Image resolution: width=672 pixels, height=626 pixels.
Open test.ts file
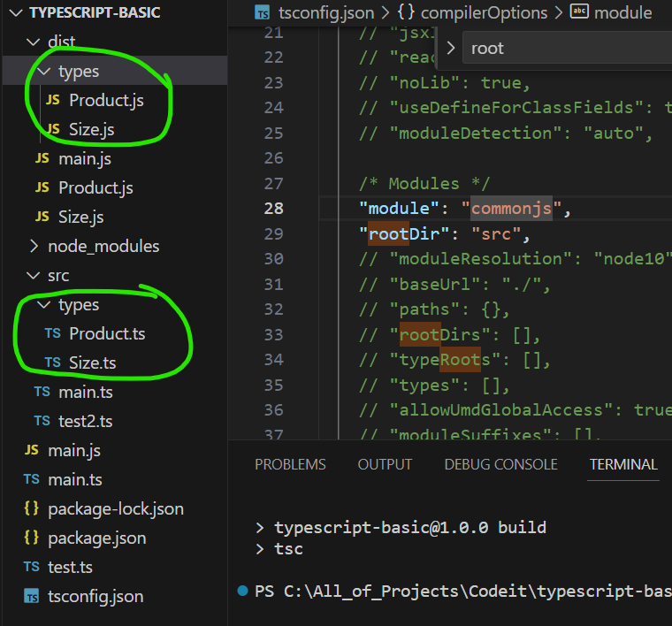click(x=70, y=567)
